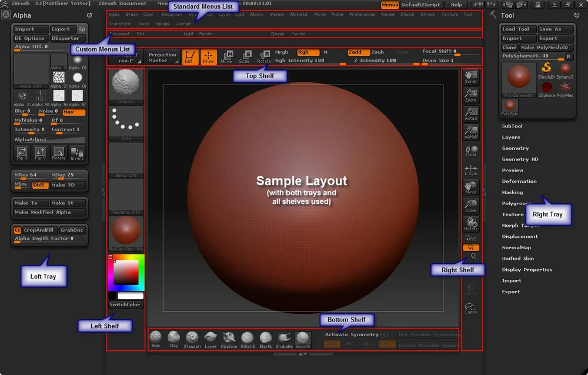Toggle the Mrgb button
This screenshot has width=588, height=375.
coord(282,52)
